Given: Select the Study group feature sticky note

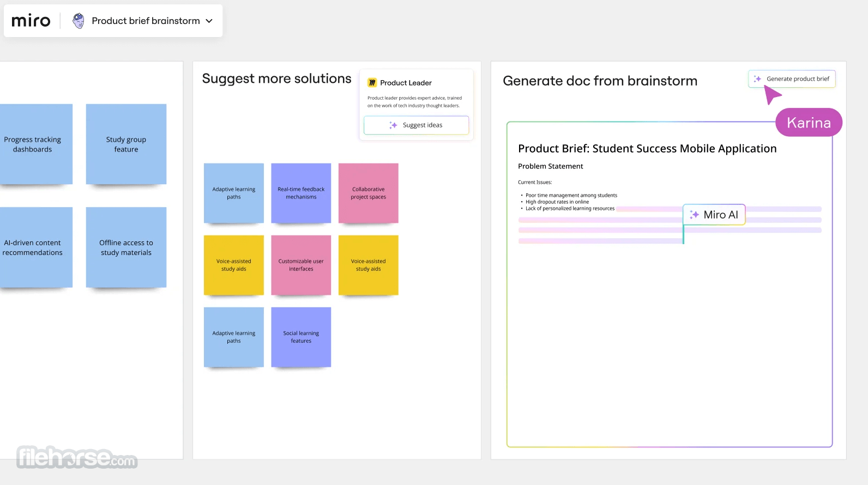Looking at the screenshot, I should (x=126, y=144).
